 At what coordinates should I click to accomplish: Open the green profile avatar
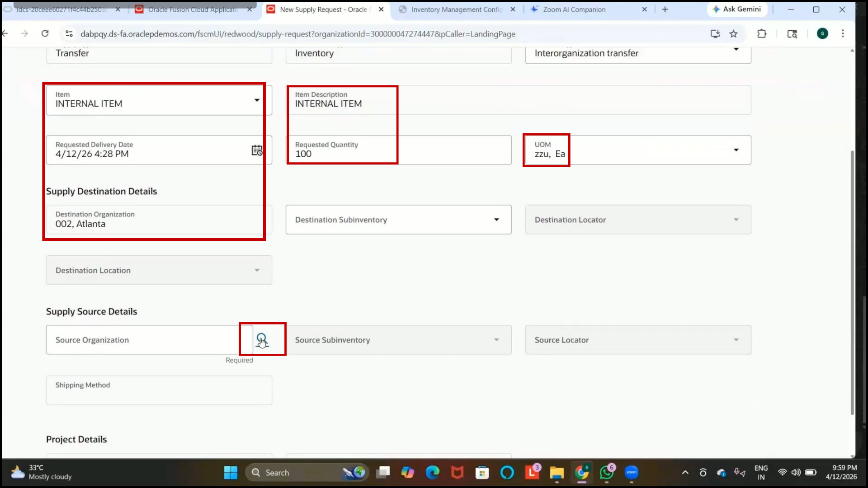(x=822, y=33)
